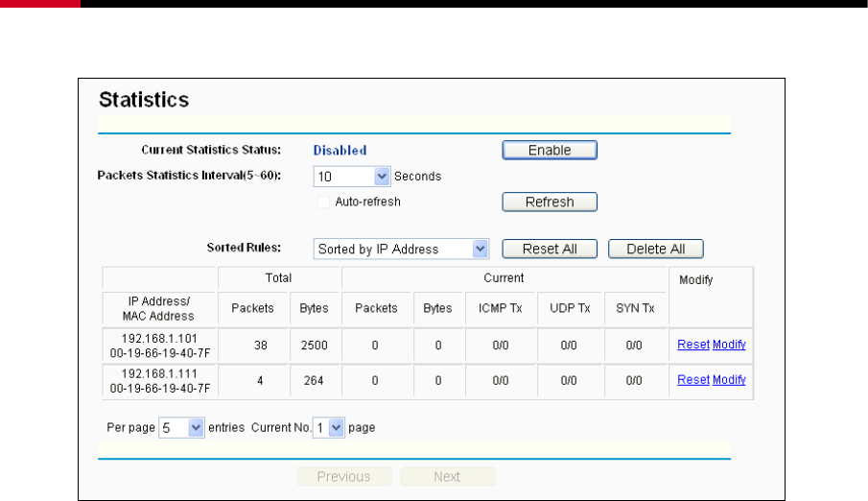Click the Disabled status text
868x501 pixels.
340,150
